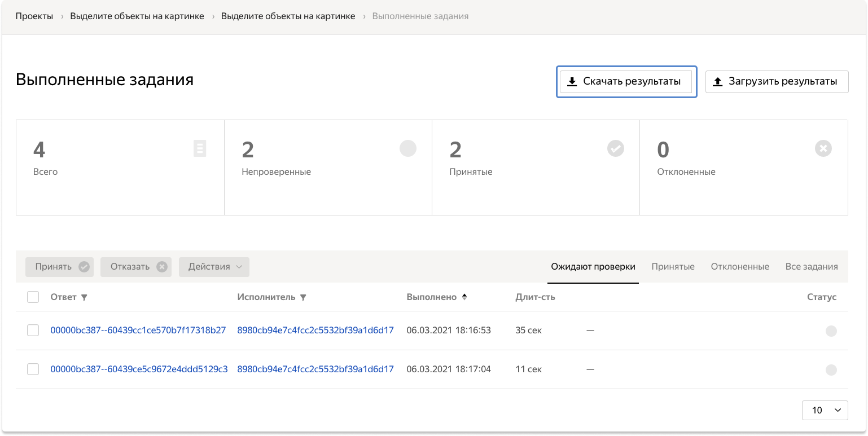The image size is (868, 436).
Task: Click the Загрузить результаты button
Action: (777, 82)
